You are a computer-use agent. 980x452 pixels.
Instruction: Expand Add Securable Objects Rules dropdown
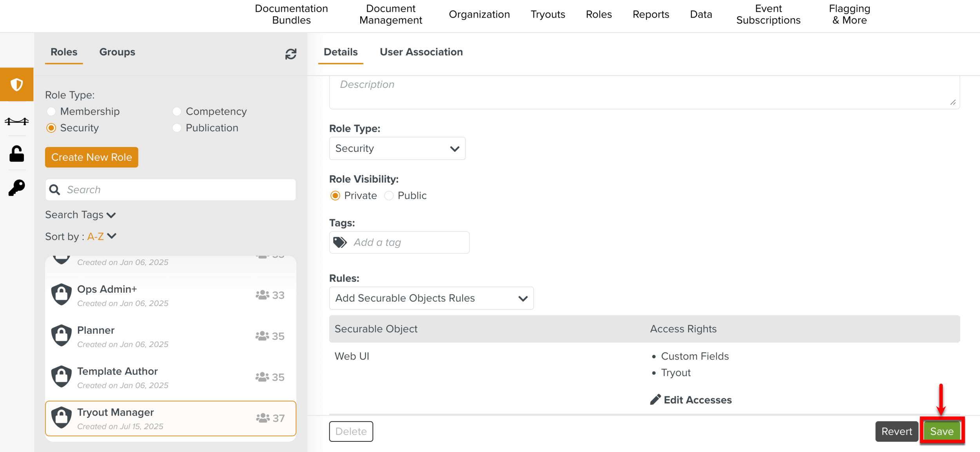pos(431,298)
